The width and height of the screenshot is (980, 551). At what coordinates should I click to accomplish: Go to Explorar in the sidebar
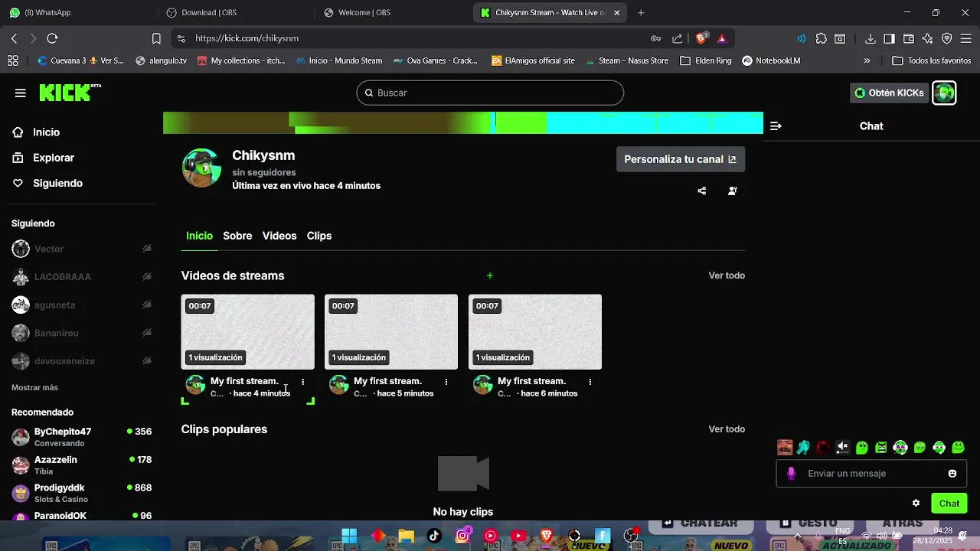point(43,158)
